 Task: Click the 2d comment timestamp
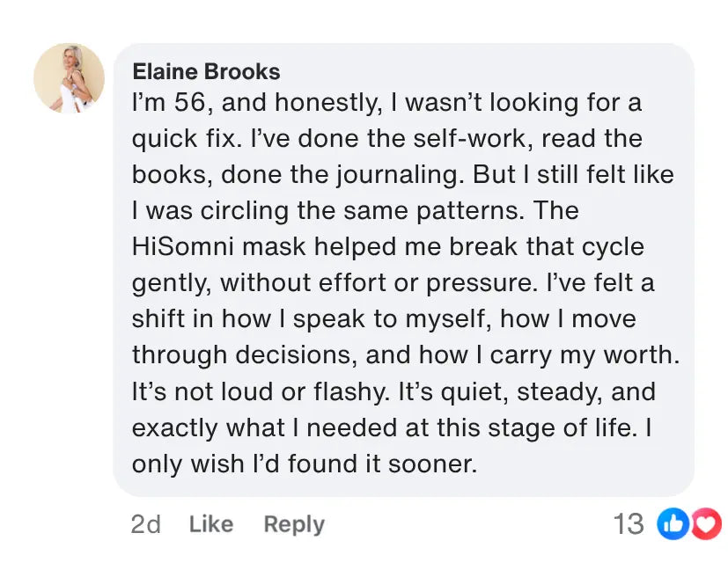[145, 524]
